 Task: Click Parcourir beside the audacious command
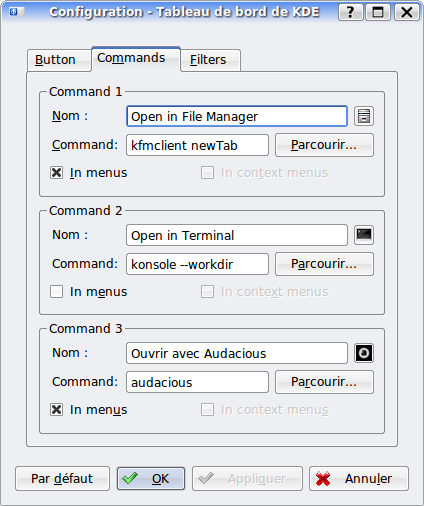(x=324, y=382)
